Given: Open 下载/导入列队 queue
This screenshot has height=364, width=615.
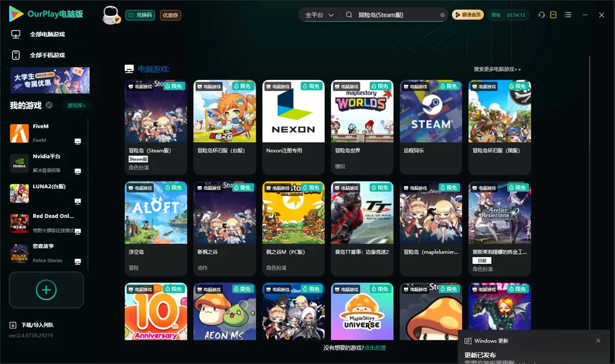Looking at the screenshot, I should pos(38,325).
